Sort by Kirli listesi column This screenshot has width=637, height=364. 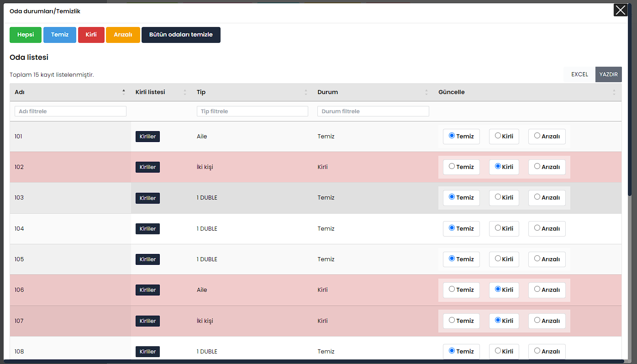coord(185,92)
